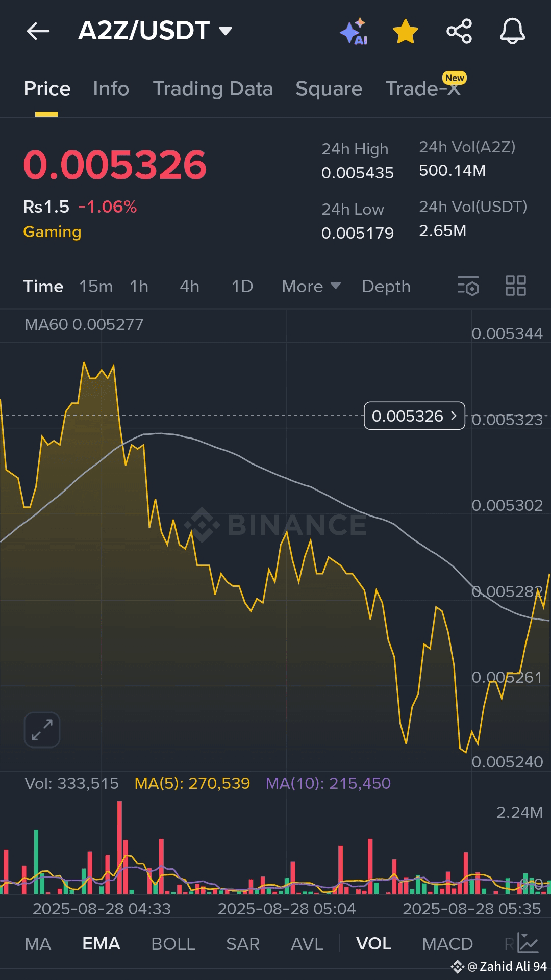The image size is (551, 980).
Task: Open the AI assistant sparkle icon
Action: click(x=354, y=32)
